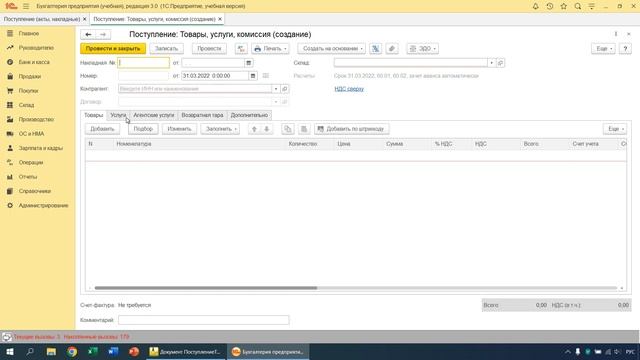Open Word from the taskbar
Viewport: 640px width, 360px height.
tap(113, 351)
